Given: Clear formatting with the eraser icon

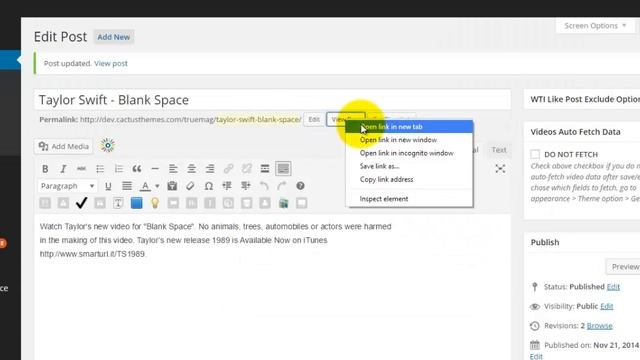Looking at the screenshot, I should tap(190, 186).
